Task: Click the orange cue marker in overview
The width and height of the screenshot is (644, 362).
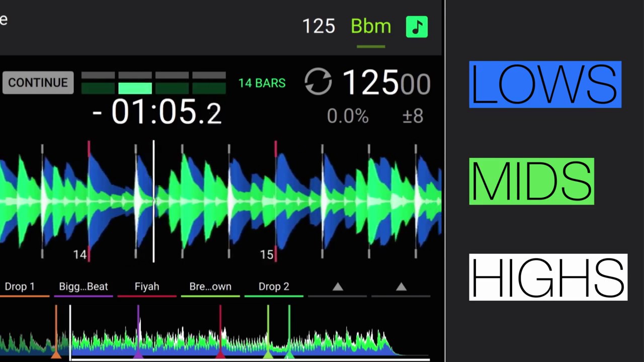Action: (56, 332)
